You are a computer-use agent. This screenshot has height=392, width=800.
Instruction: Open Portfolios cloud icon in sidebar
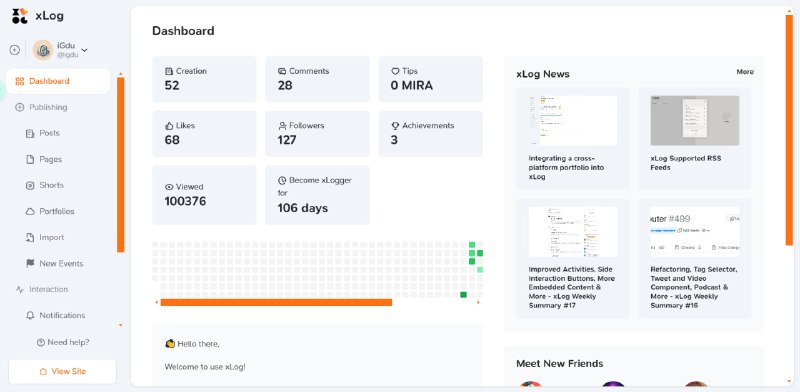pos(30,211)
